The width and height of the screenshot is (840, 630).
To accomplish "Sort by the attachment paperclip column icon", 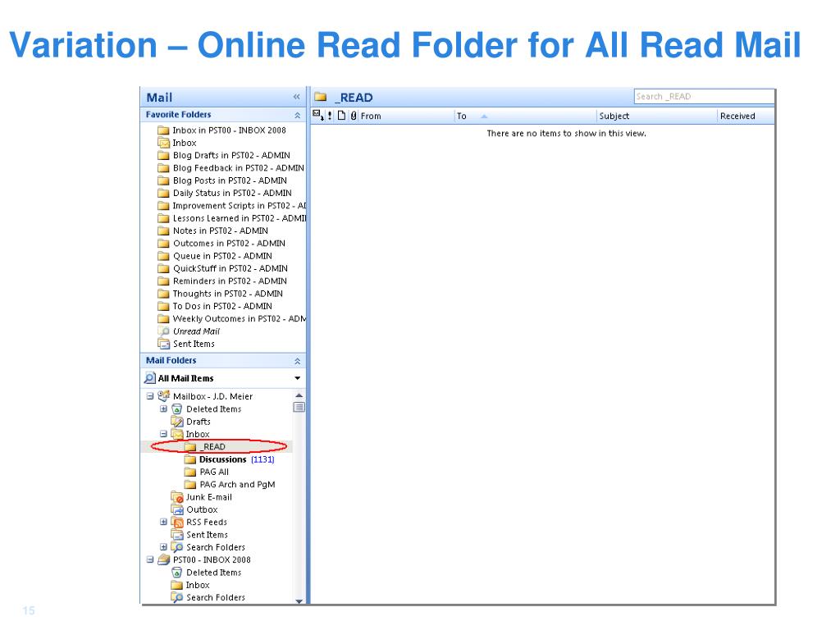I will (x=354, y=115).
